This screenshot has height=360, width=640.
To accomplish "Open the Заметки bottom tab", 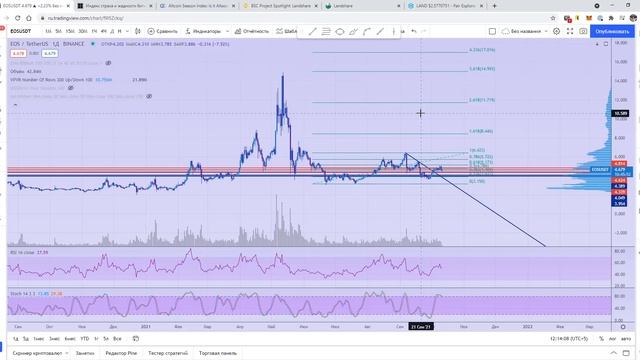I will 85,353.
